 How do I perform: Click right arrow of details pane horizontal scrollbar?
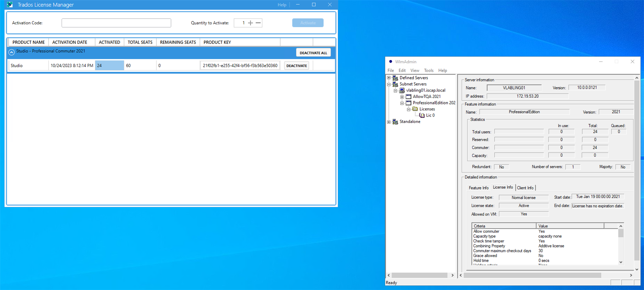coord(631,275)
